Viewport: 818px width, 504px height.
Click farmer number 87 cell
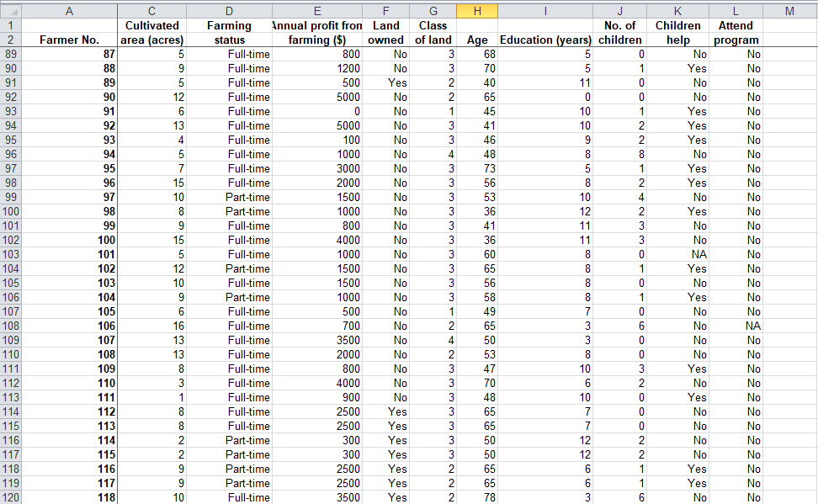[x=69, y=54]
